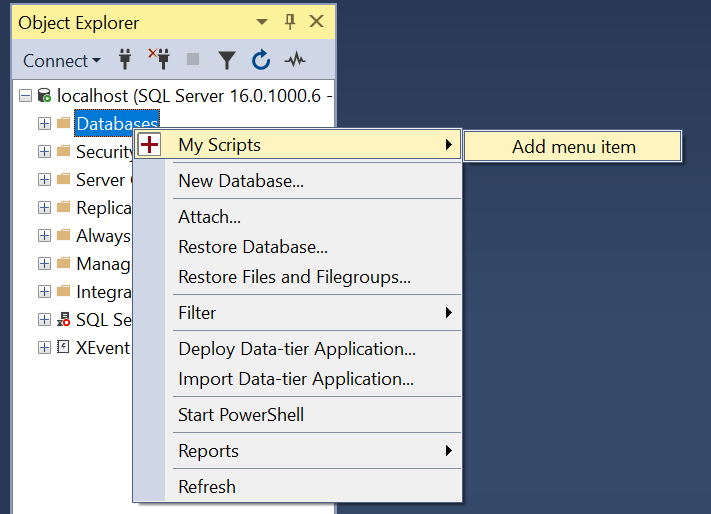Viewport: 711px width, 514px height.
Task: Click the localhost server icon
Action: (44, 96)
